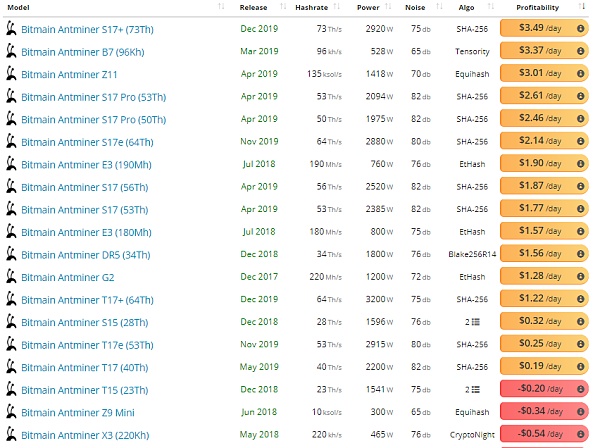Open the Bitmain Antminer S17 Pro (53Th) link
Screen dimensions: 600x448
point(93,97)
